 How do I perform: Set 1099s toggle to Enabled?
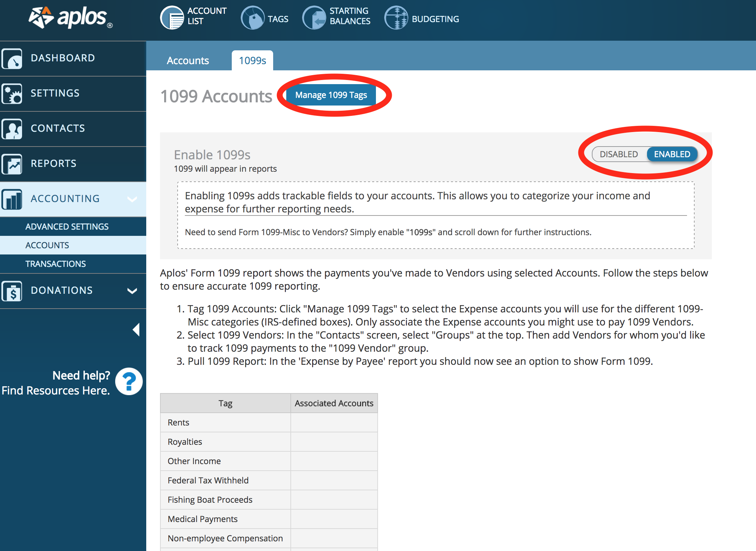[x=672, y=154]
